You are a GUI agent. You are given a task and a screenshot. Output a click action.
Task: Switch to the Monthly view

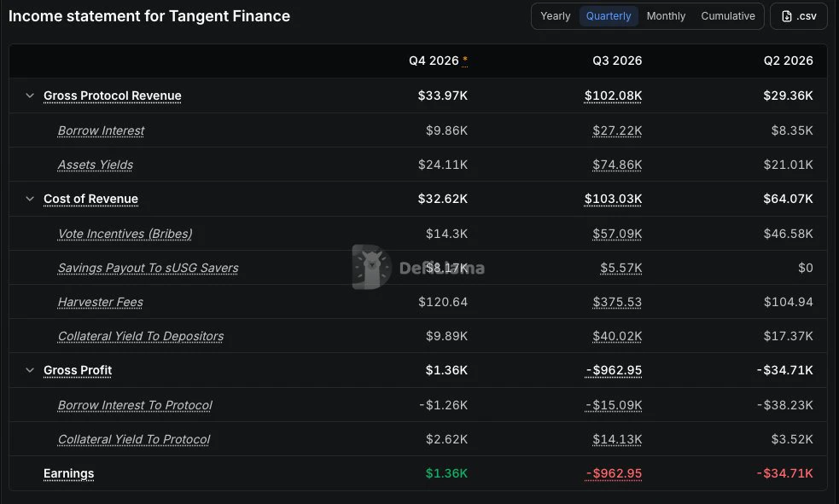coord(666,16)
